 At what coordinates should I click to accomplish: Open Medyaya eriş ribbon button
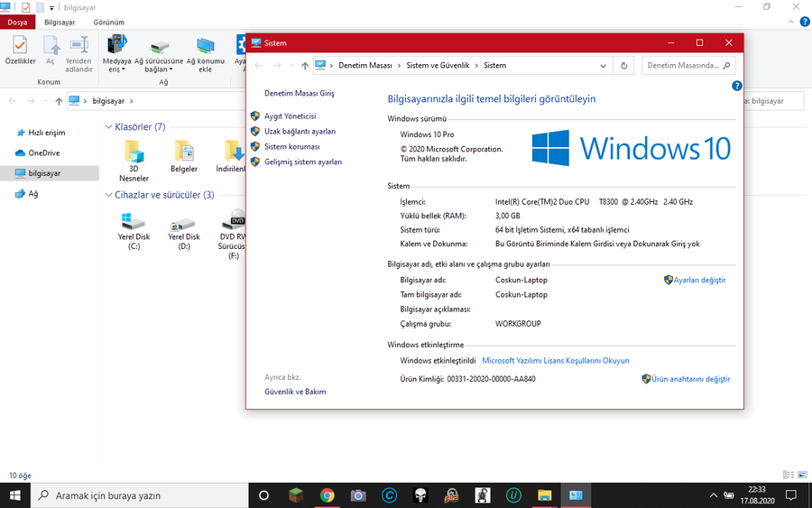pos(116,54)
